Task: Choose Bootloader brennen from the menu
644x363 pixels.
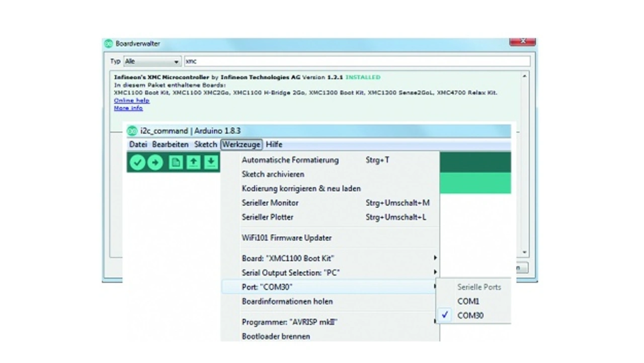Action: (276, 336)
